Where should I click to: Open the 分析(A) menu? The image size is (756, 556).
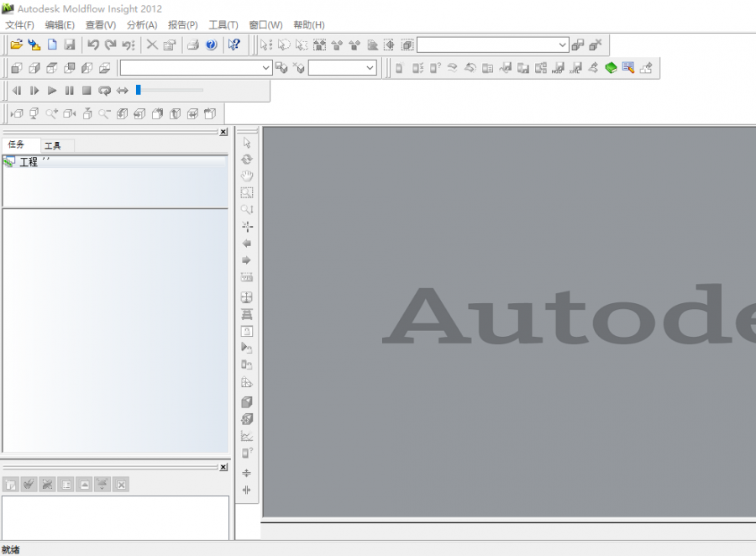pos(142,25)
